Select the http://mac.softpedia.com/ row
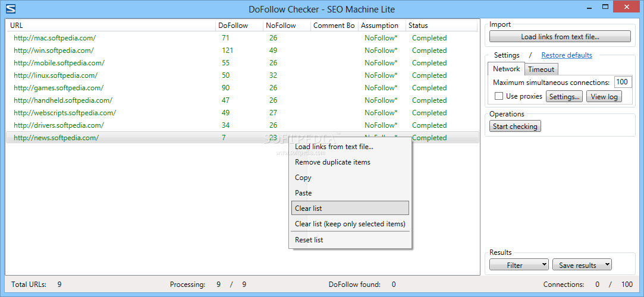 pos(243,38)
